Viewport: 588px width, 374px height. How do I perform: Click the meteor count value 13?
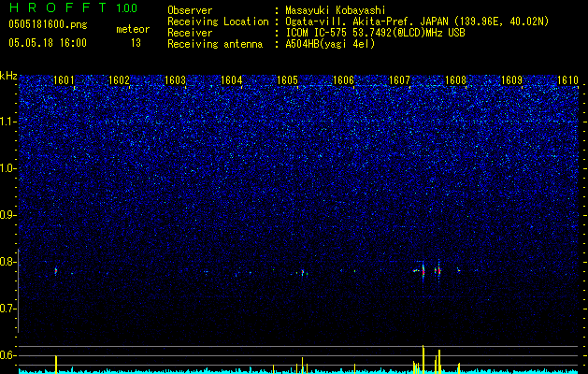[136, 43]
